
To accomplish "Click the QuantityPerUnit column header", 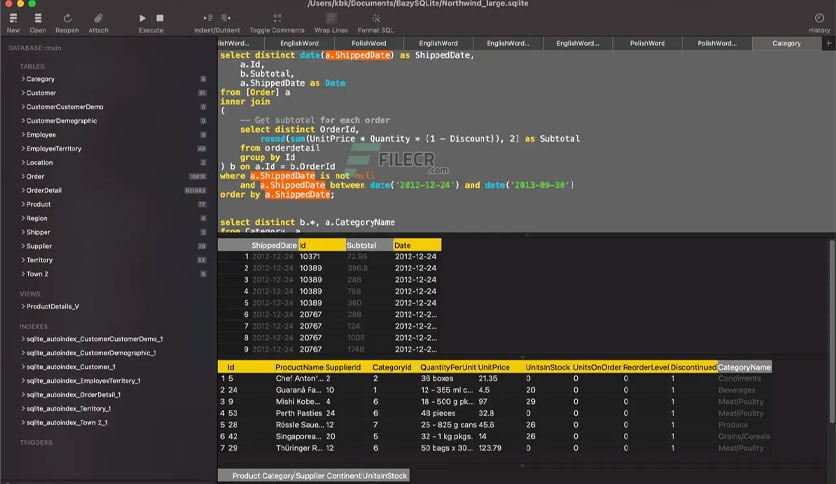I will [448, 367].
